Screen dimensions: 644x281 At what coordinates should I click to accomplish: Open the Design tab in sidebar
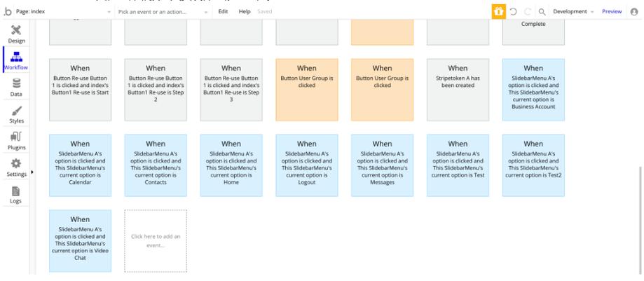coord(17,34)
